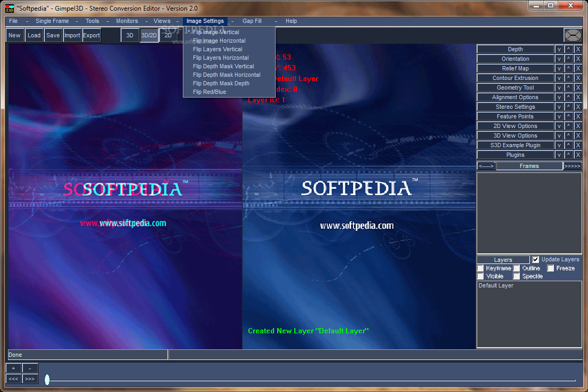Uncheck the Update Layers checkbox
588x392 pixels.
[536, 260]
